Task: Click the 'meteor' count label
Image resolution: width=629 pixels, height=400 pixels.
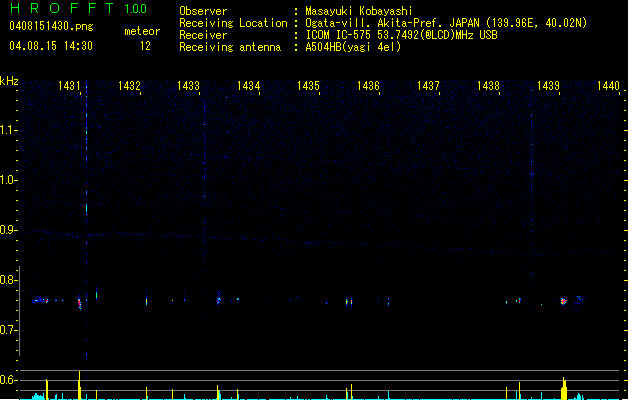Action: tap(142, 31)
